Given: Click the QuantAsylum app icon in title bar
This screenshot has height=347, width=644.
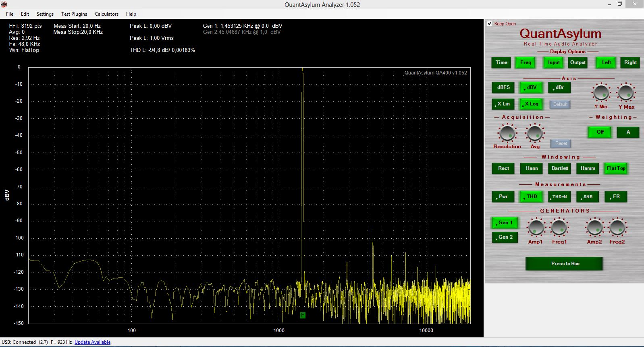Looking at the screenshot, I should [x=4, y=4].
